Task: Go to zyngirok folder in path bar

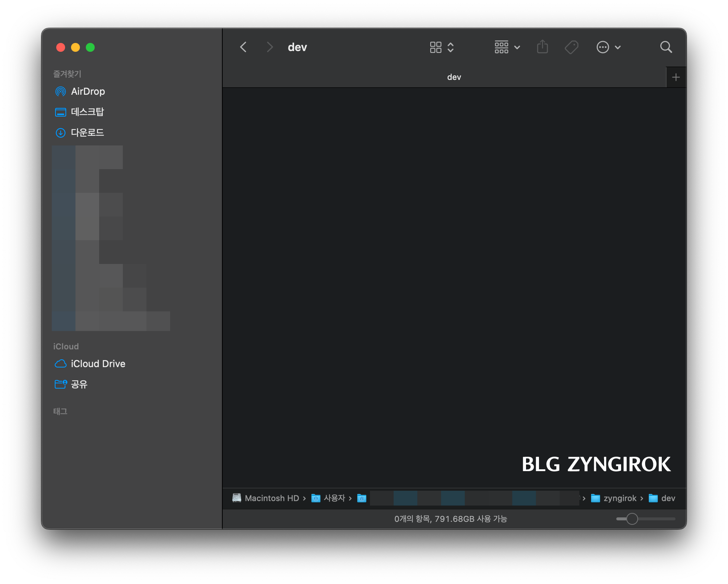Action: point(620,498)
